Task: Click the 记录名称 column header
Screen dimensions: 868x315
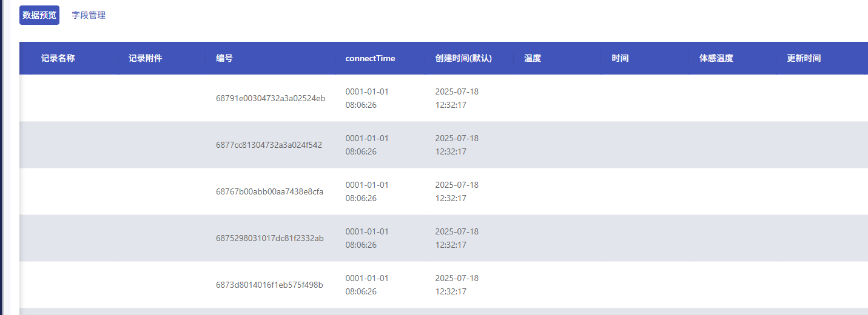Action: (58, 59)
